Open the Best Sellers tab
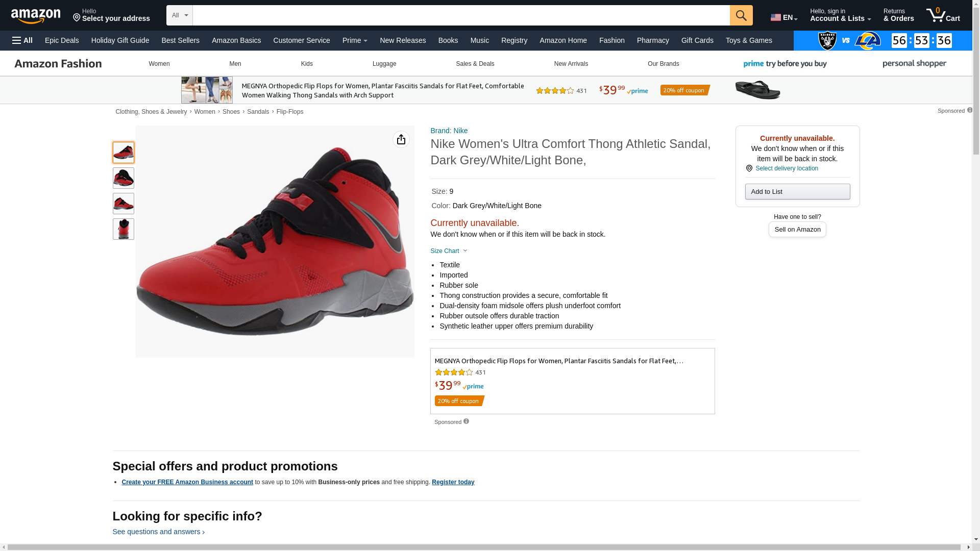This screenshot has width=980, height=551. tap(180, 40)
